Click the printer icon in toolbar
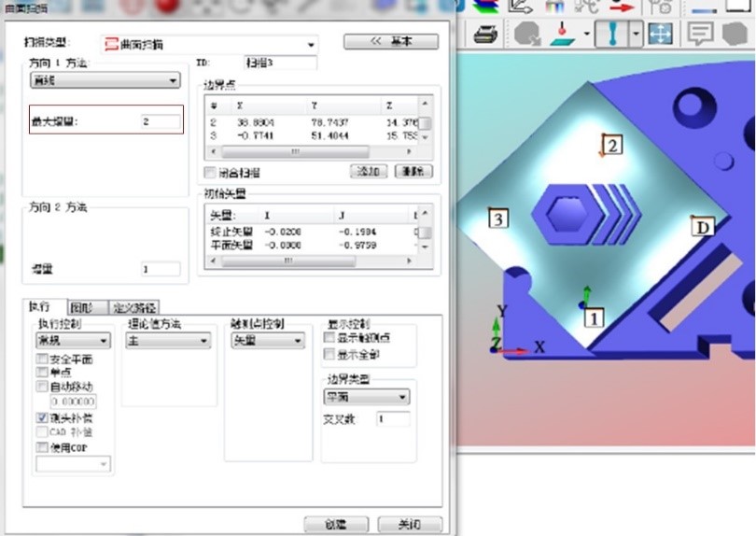 pyautogui.click(x=484, y=35)
